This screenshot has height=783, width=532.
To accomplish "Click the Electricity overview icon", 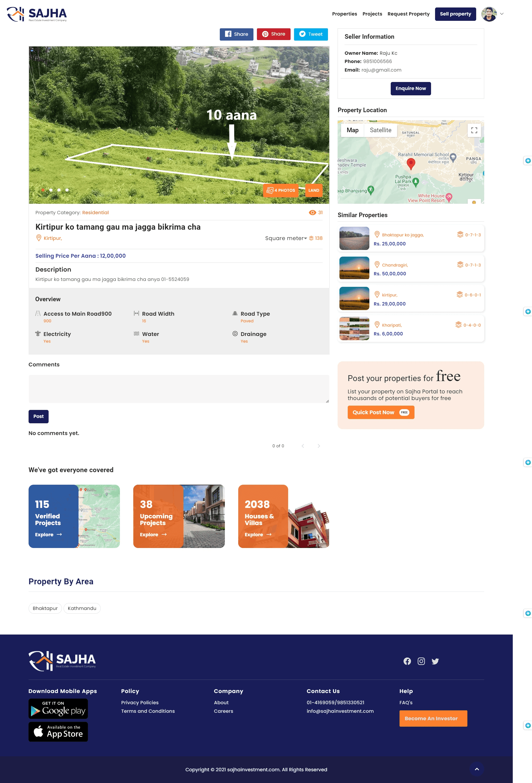I will [38, 334].
